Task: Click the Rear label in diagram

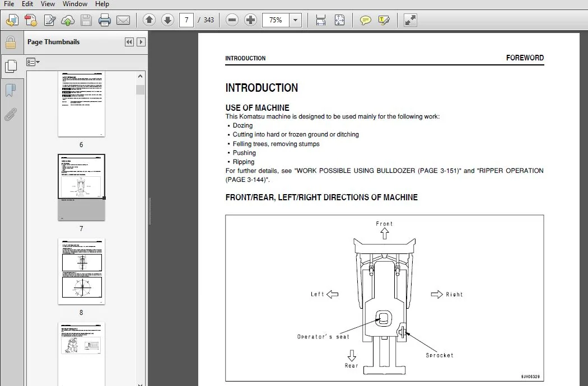Action: [351, 365]
